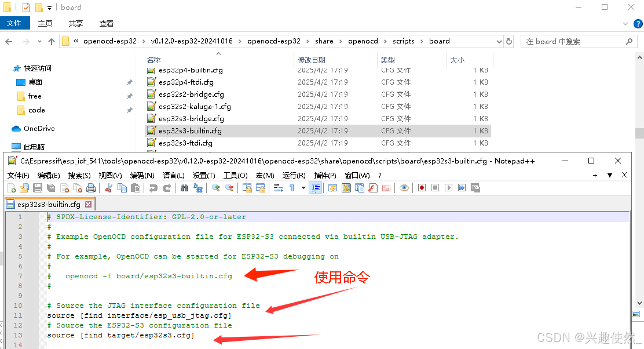Click the Stop recording macro icon
The height and width of the screenshot is (349, 644).
point(436,188)
